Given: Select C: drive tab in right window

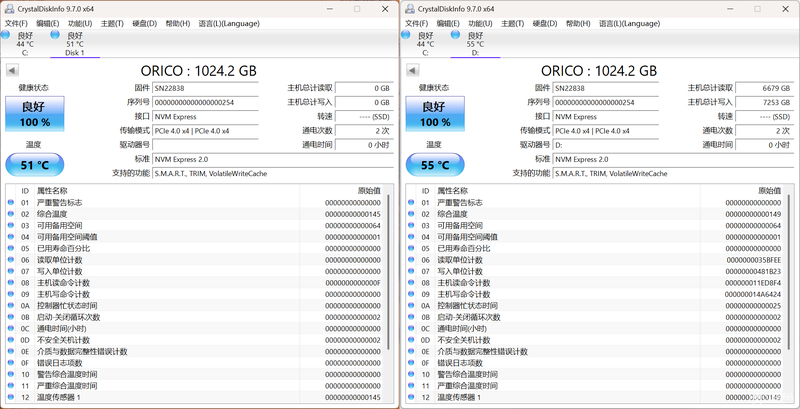Looking at the screenshot, I should click(x=426, y=44).
